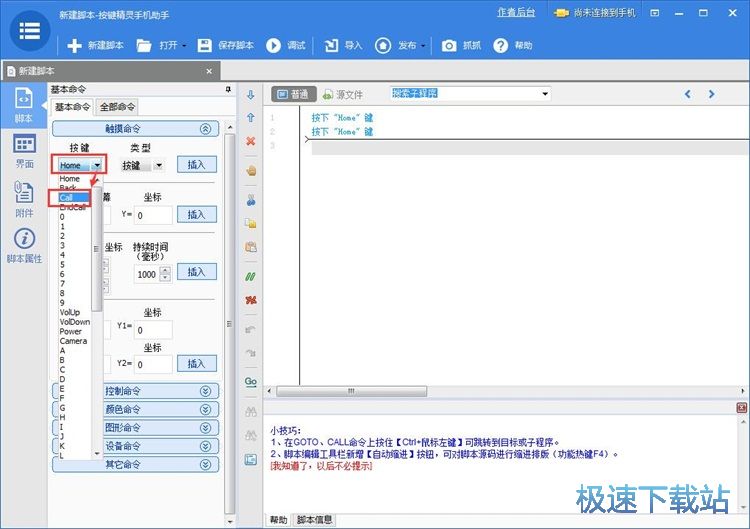Select Call in the key dropdown list
The image size is (750, 529).
[x=75, y=198]
